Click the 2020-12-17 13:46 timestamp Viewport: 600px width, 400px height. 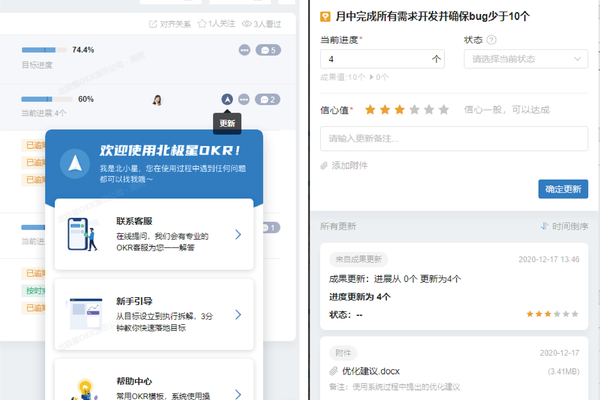549,260
